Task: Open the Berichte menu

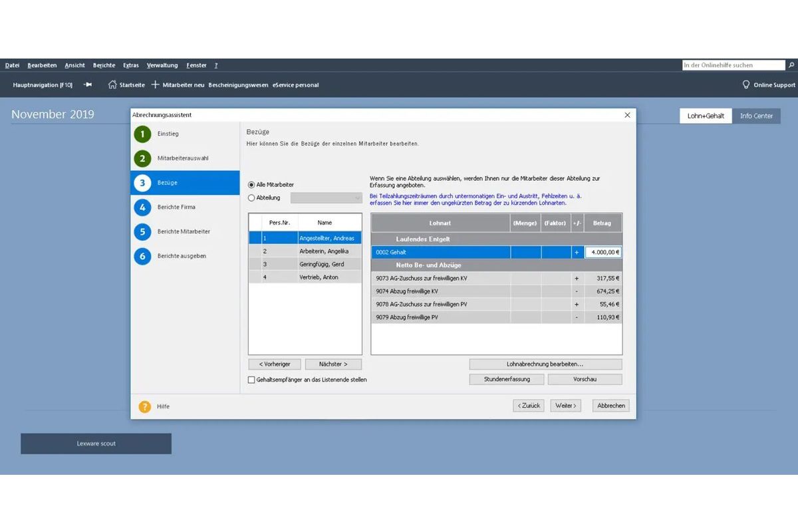Action: tap(104, 65)
